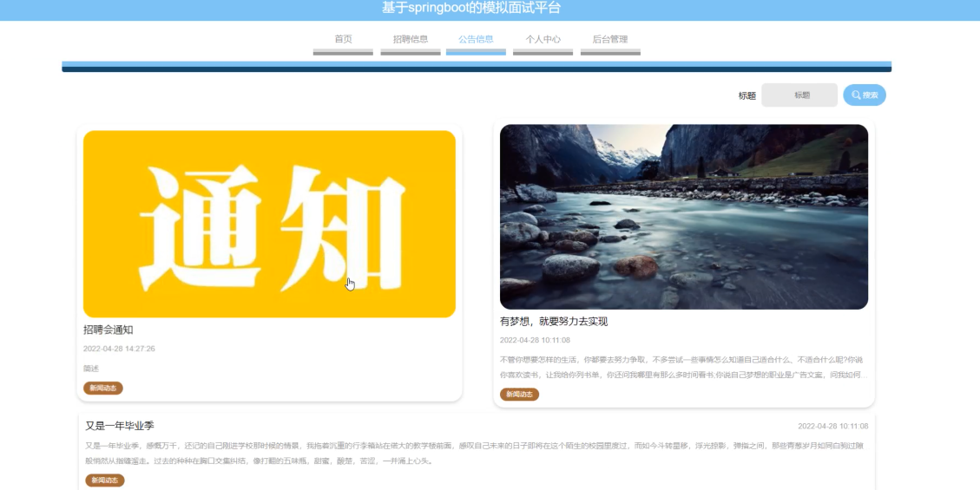Click the blue 搜索 button
This screenshot has height=490, width=980.
865,95
